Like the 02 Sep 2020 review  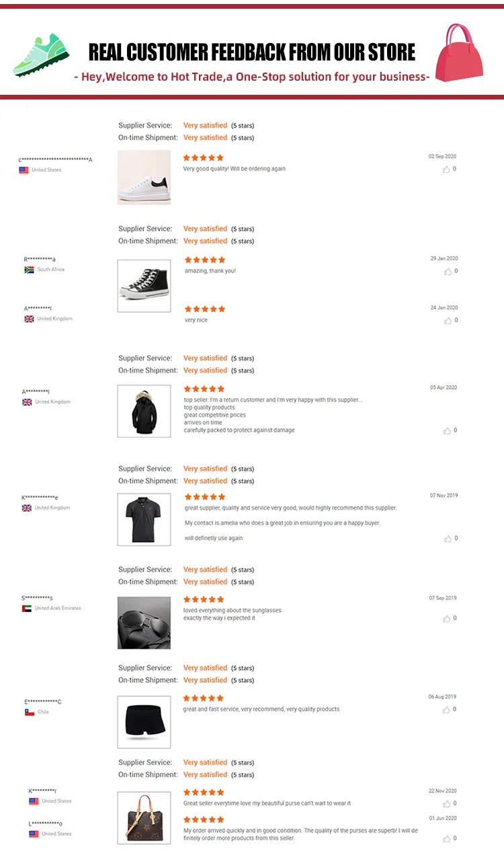[x=446, y=169]
